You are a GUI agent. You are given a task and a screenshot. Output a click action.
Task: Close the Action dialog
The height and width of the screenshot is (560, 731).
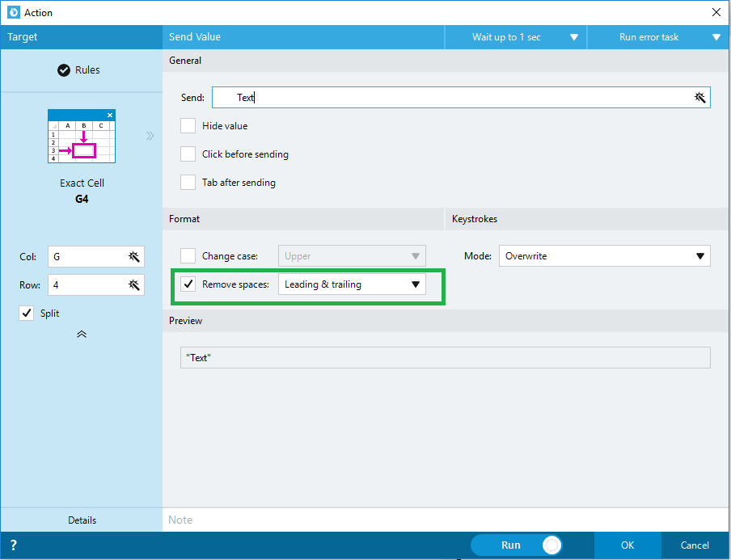click(x=716, y=12)
